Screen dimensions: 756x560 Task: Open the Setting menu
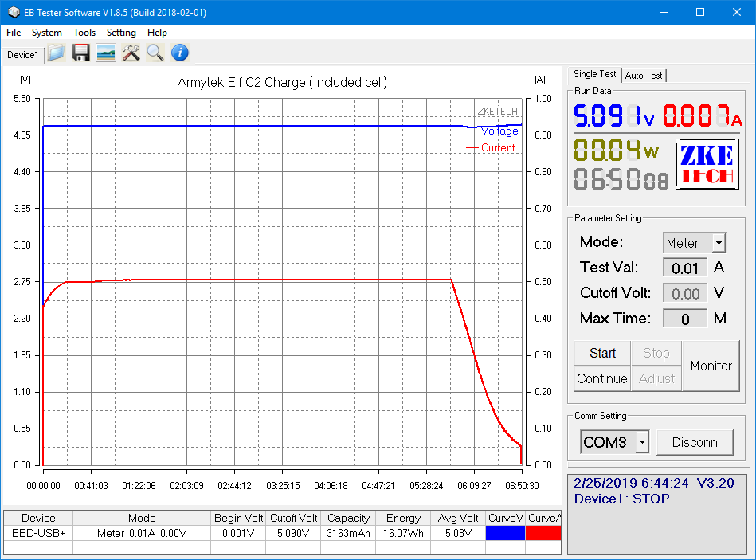point(121,33)
